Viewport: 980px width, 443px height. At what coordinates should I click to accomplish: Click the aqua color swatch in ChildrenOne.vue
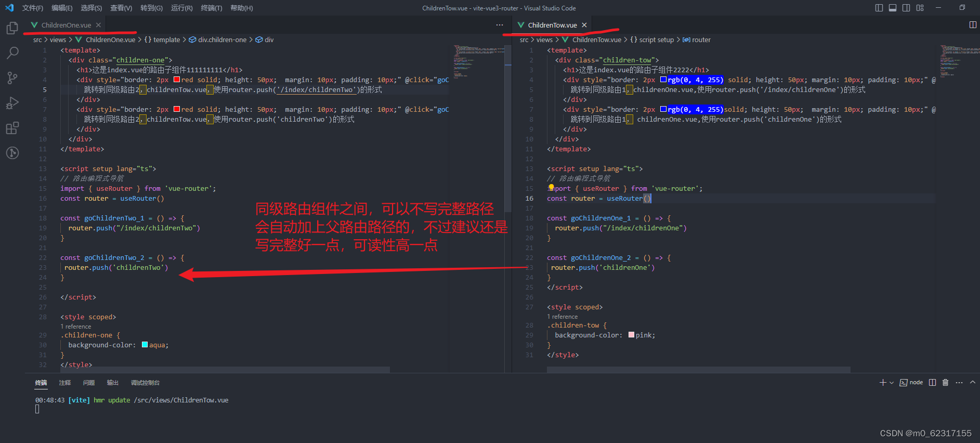[x=145, y=345]
